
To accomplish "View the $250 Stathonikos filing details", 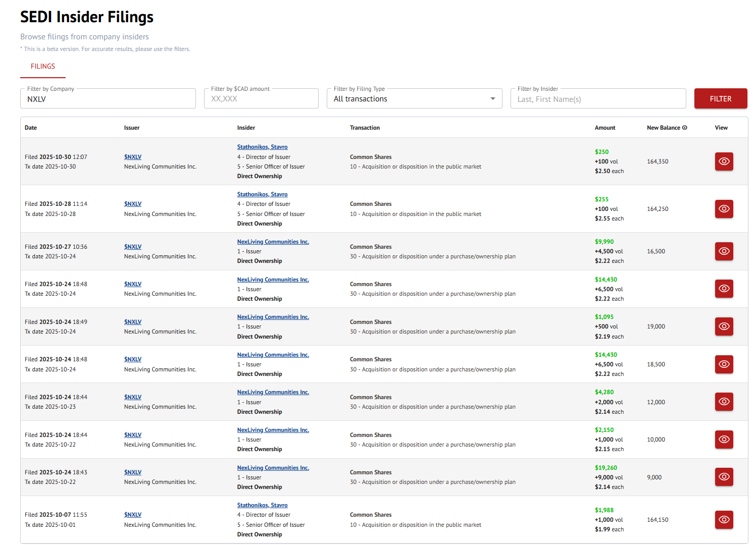I will pyautogui.click(x=724, y=161).
